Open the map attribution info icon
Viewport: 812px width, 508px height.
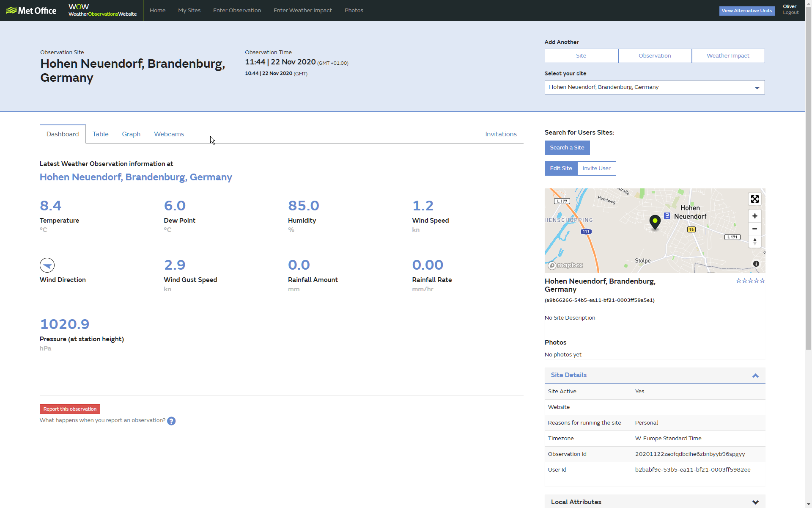tap(756, 264)
